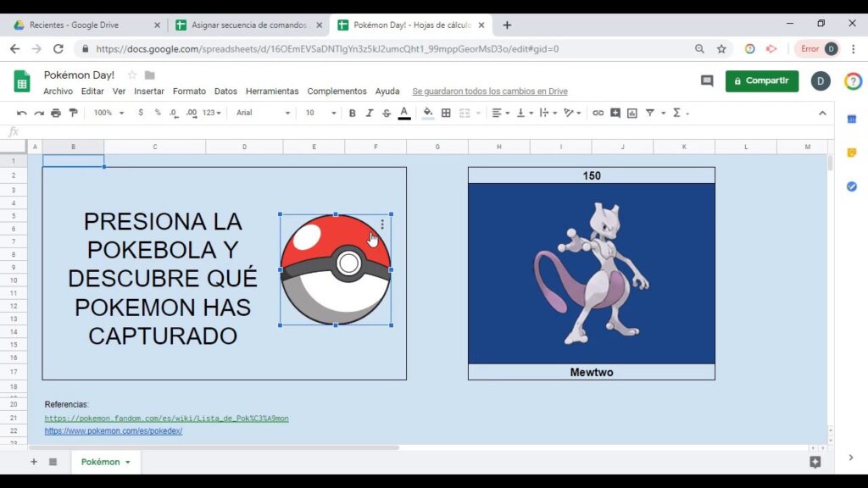Click the Compartir share button
Viewport: 868px width, 488px height.
point(762,80)
